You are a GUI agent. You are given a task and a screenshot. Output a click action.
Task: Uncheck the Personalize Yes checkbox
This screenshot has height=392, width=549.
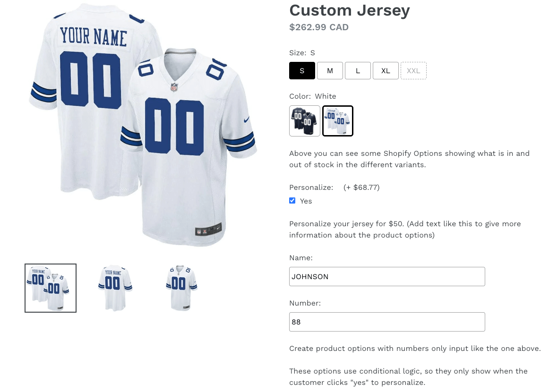[292, 201]
